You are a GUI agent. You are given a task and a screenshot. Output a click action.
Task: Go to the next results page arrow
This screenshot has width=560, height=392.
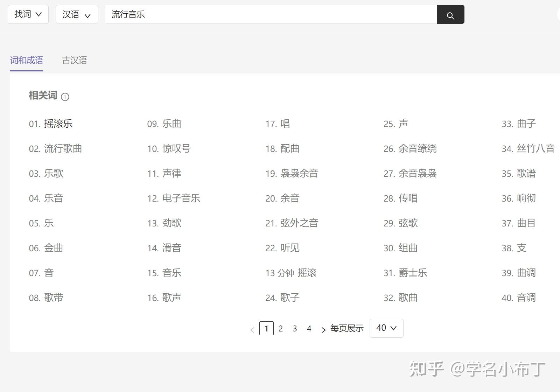point(323,329)
